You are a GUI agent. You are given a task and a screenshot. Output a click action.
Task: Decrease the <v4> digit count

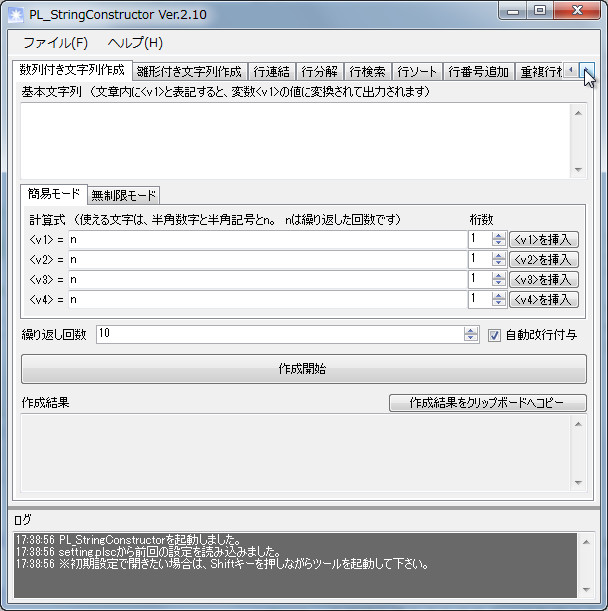498,303
